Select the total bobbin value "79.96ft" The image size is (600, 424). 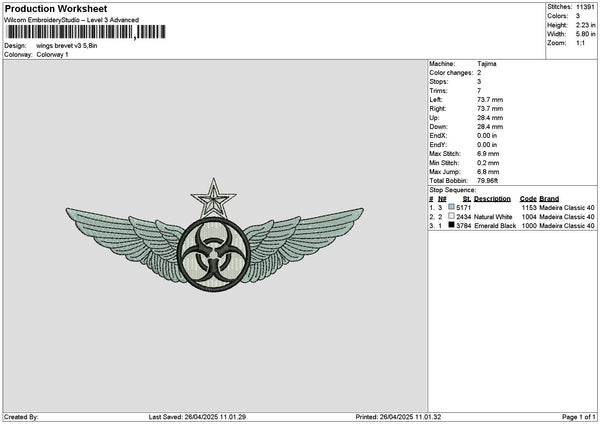pyautogui.click(x=488, y=181)
